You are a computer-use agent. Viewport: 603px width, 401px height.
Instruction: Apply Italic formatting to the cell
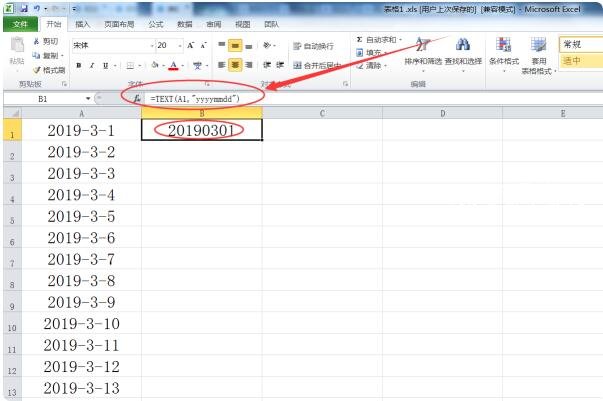[91, 65]
